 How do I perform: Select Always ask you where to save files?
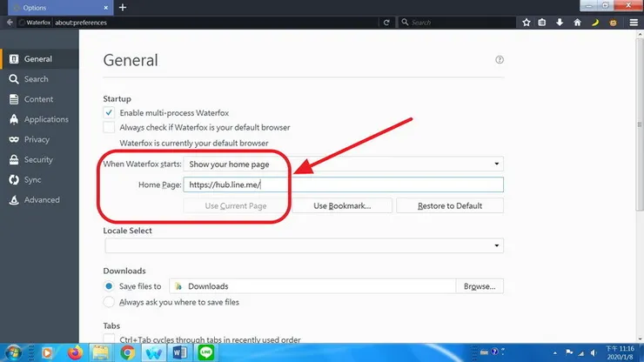109,302
